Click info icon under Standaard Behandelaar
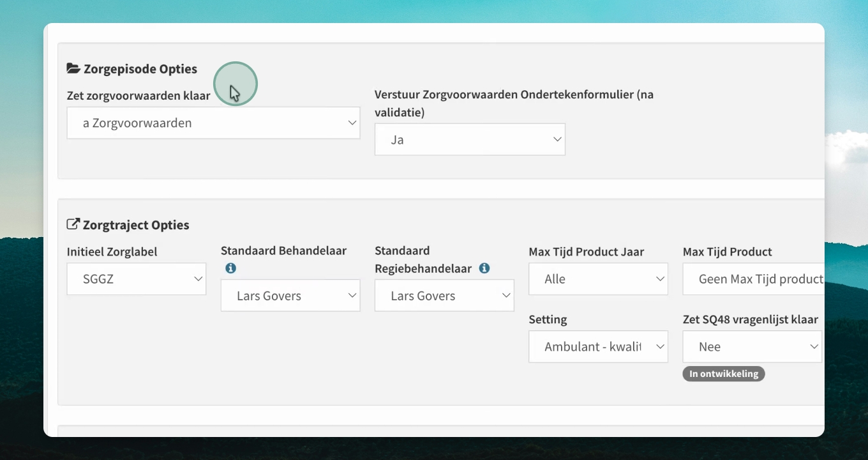Viewport: 868px width, 460px height. click(x=230, y=268)
